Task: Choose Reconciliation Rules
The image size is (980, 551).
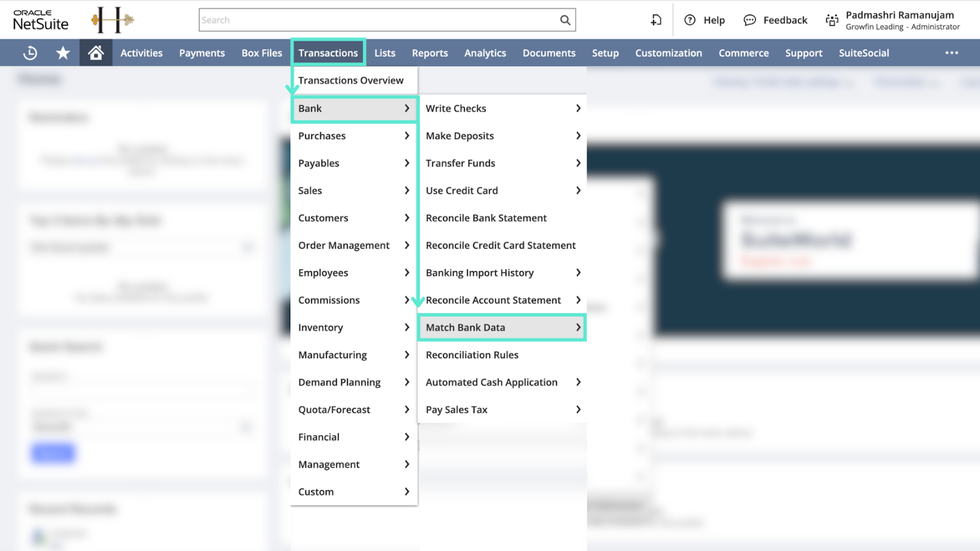Action: tap(502, 355)
